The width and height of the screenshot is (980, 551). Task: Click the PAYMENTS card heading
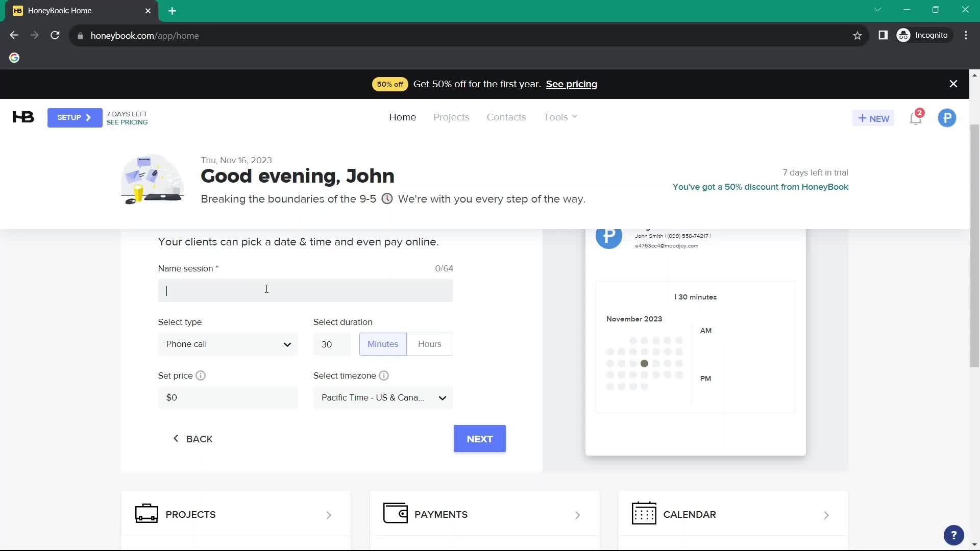click(441, 515)
